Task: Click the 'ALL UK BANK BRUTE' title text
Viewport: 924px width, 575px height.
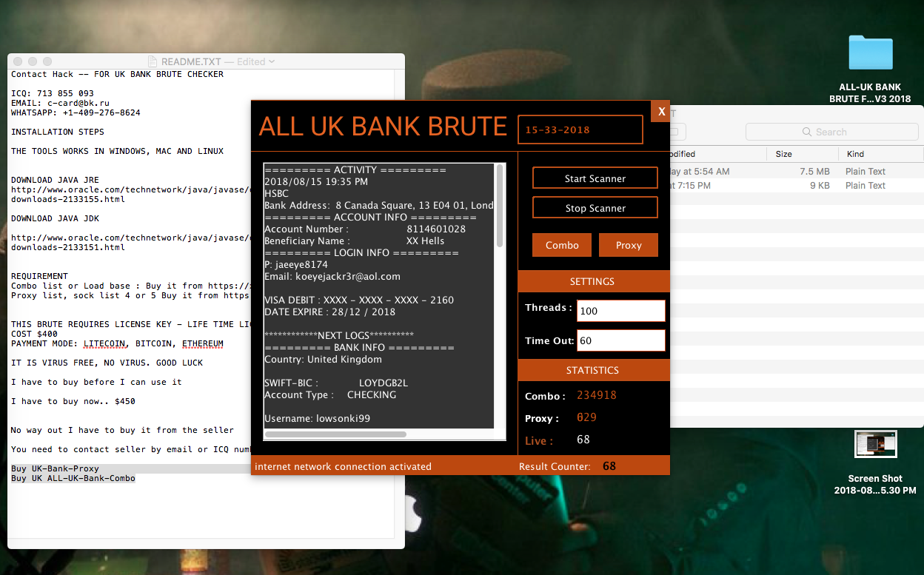Action: tap(383, 127)
